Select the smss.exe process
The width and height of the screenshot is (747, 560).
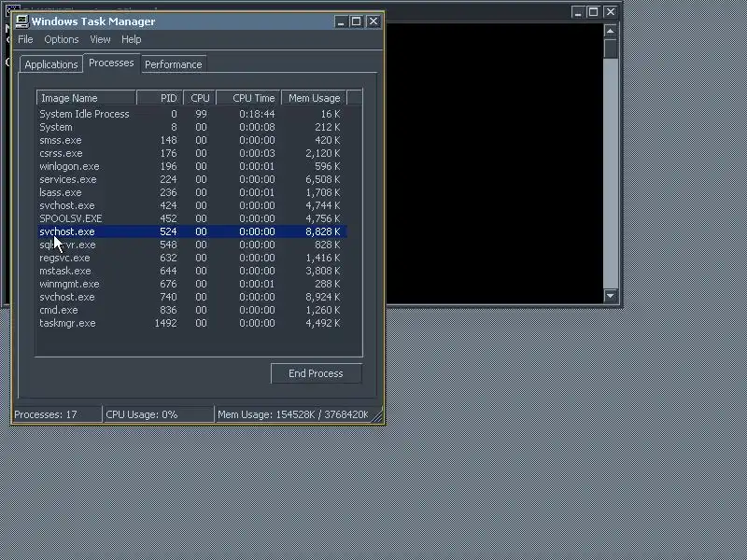(x=192, y=141)
